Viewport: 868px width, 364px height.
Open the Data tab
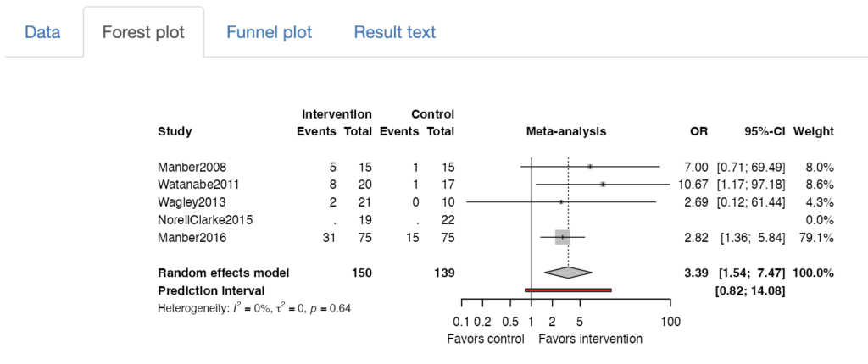pyautogui.click(x=42, y=33)
